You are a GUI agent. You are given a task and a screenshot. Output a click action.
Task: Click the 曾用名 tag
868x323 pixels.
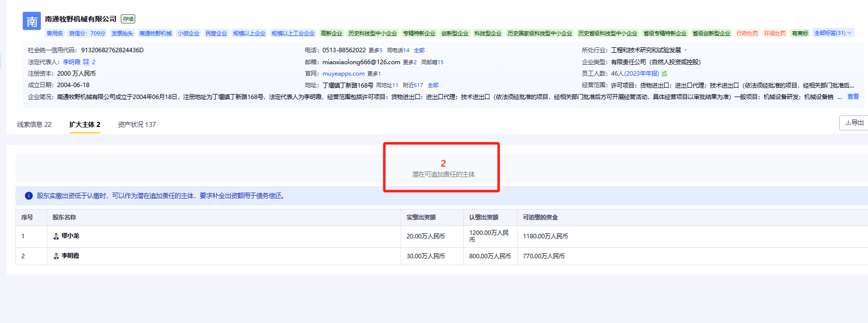[55, 33]
